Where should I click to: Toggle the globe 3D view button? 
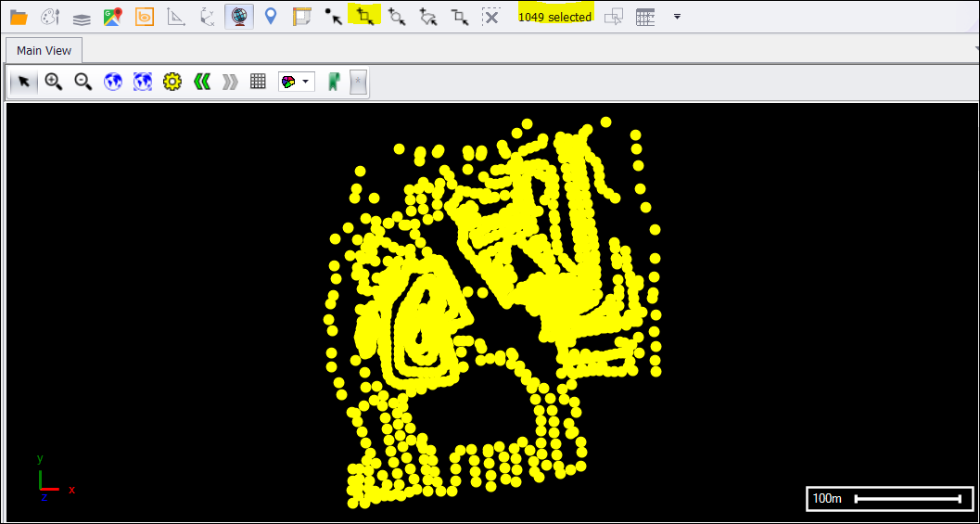click(x=239, y=16)
